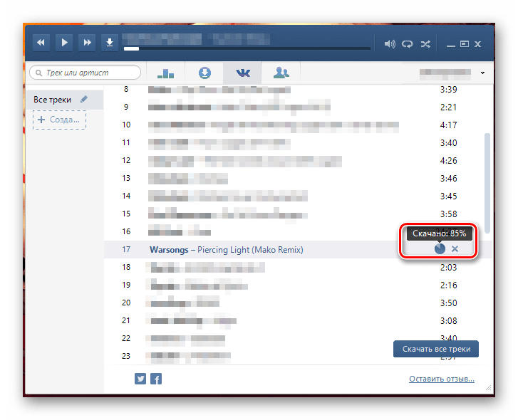The image size is (518, 420).
Task: Maximize the player window
Action: [x=465, y=44]
